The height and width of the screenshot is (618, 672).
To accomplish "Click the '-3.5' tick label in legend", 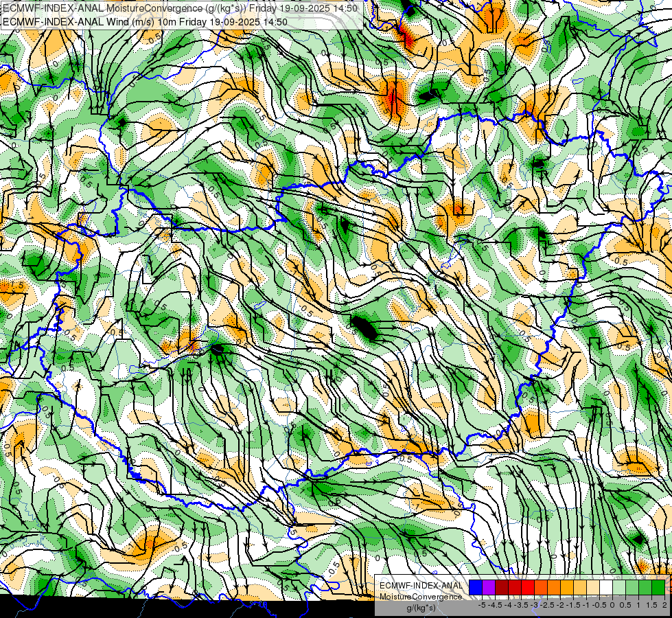I will coord(522,605).
